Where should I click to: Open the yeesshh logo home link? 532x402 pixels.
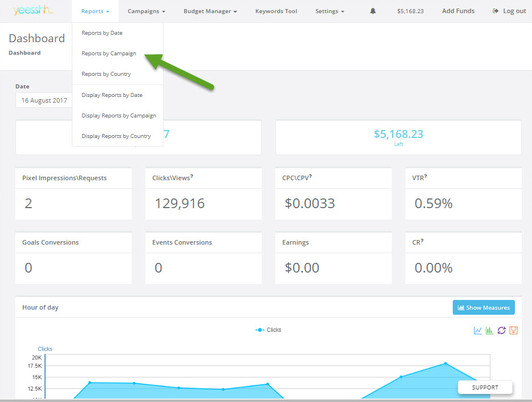tap(33, 11)
